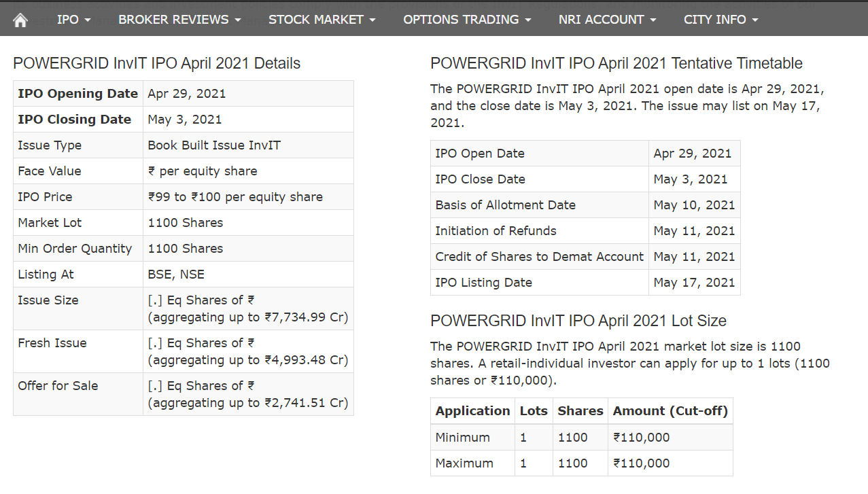Click the 'Lots' column header

[x=534, y=411]
